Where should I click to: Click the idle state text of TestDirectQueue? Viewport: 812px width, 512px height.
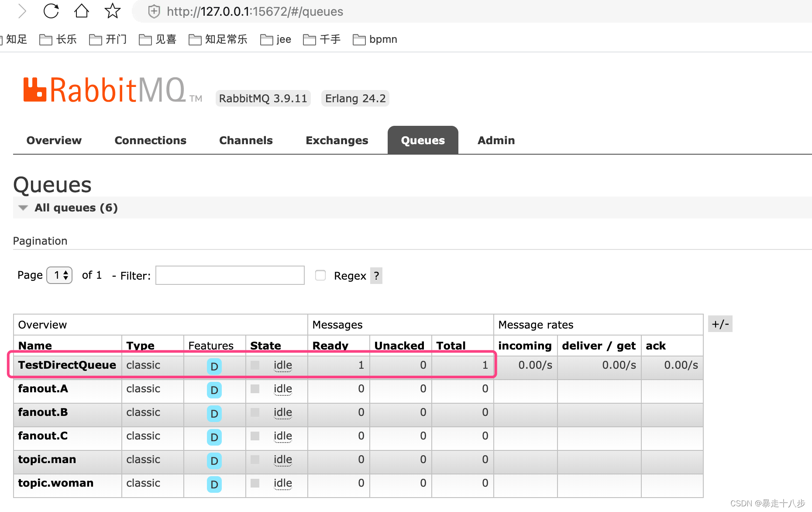click(x=282, y=365)
